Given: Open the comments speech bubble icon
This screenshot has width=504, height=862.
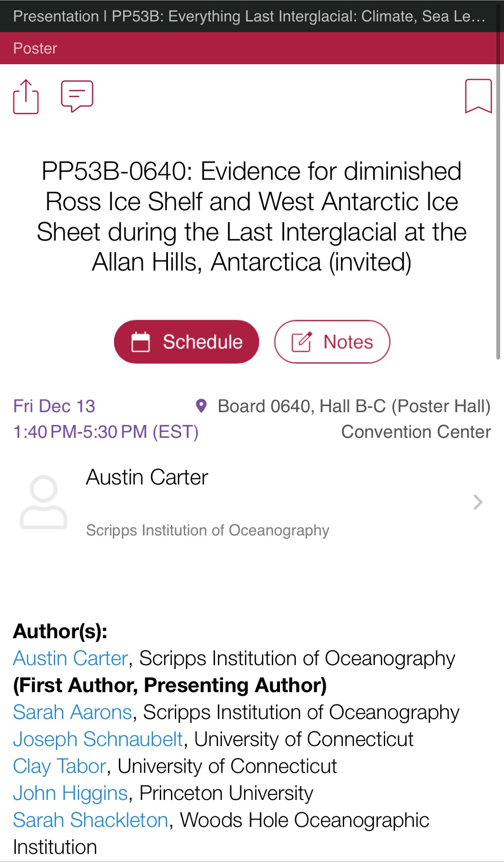Looking at the screenshot, I should [x=77, y=96].
